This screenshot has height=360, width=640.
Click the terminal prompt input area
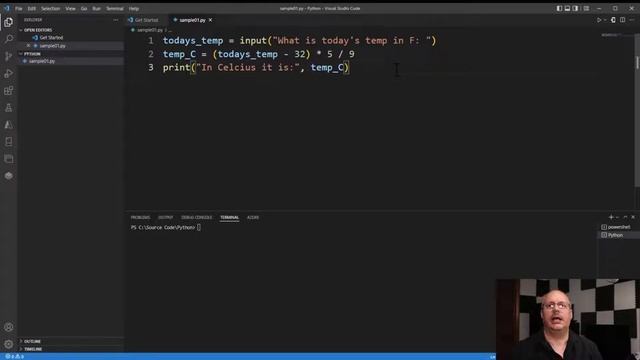pos(199,228)
